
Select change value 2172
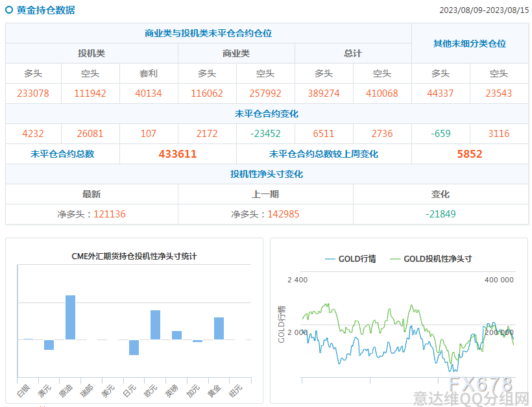click(x=206, y=134)
